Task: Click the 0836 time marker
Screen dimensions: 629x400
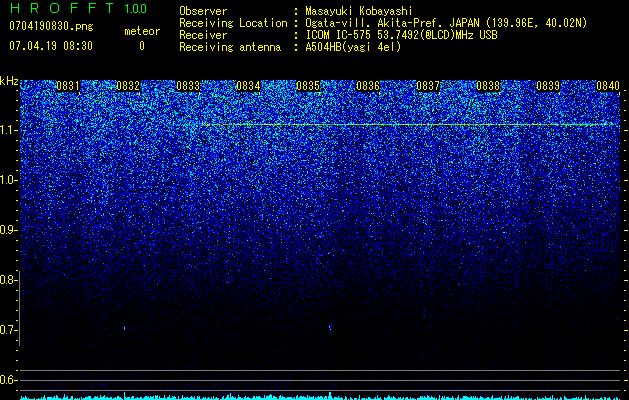Action: pos(368,86)
